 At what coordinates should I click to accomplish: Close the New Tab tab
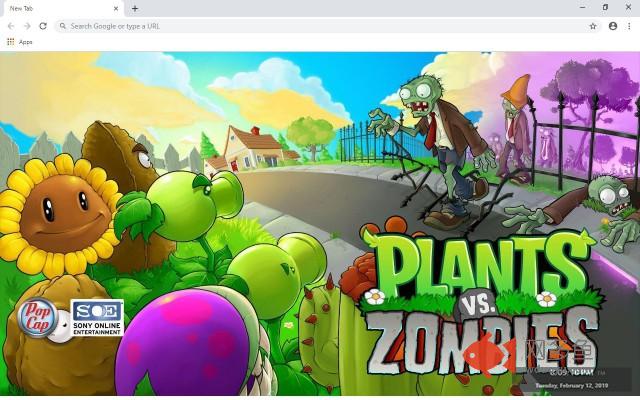(x=116, y=8)
